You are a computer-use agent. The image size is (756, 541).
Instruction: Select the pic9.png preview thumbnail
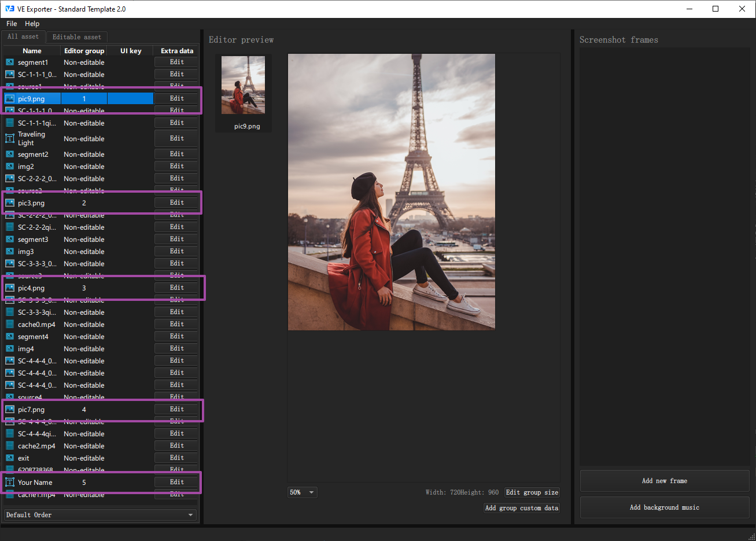[x=244, y=93]
